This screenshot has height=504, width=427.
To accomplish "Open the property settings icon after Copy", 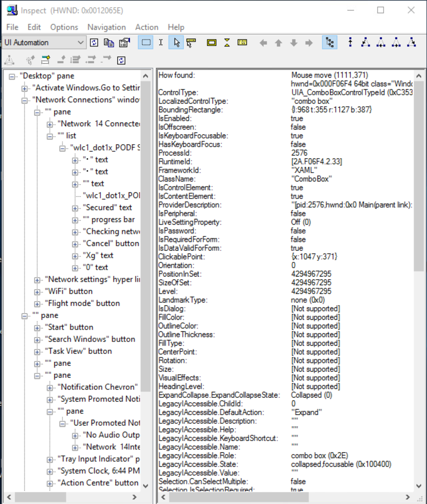I will [x=125, y=43].
